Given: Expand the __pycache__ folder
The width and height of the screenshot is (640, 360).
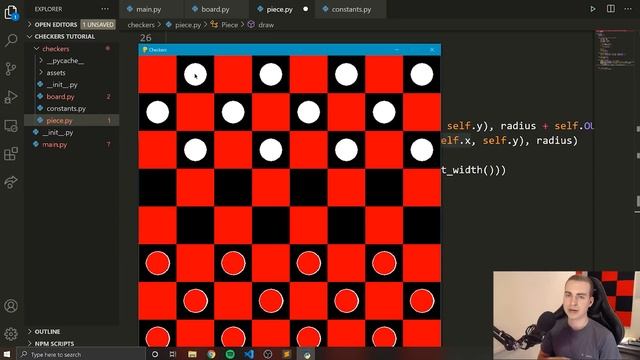Looking at the screenshot, I should click(65, 61).
